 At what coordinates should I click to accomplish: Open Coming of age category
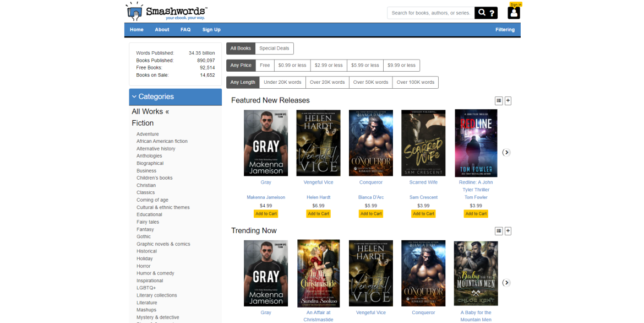click(x=152, y=200)
